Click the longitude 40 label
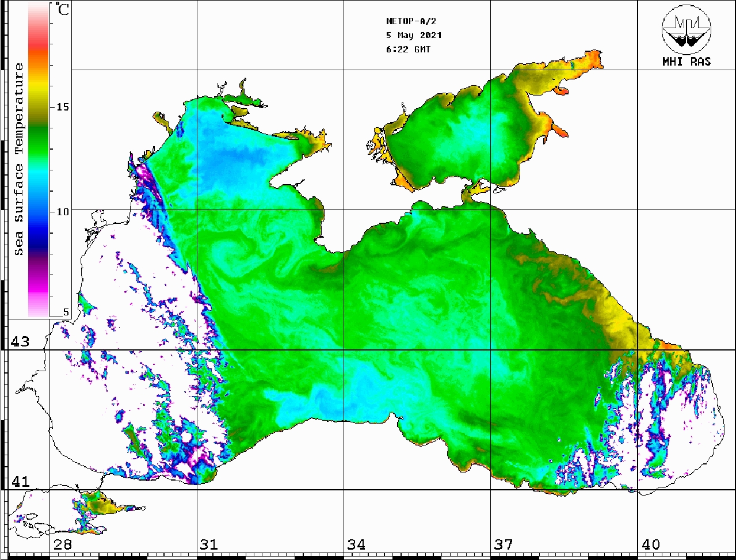The height and width of the screenshot is (560, 736). tap(651, 544)
